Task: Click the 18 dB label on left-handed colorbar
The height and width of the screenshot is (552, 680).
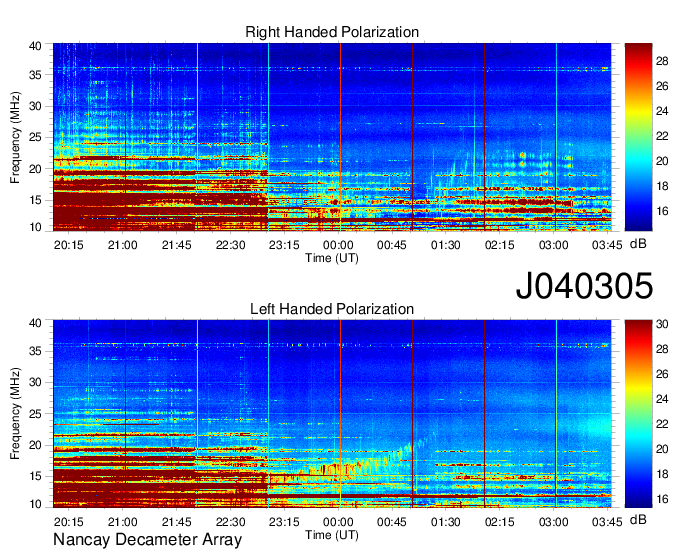Action: coord(662,474)
